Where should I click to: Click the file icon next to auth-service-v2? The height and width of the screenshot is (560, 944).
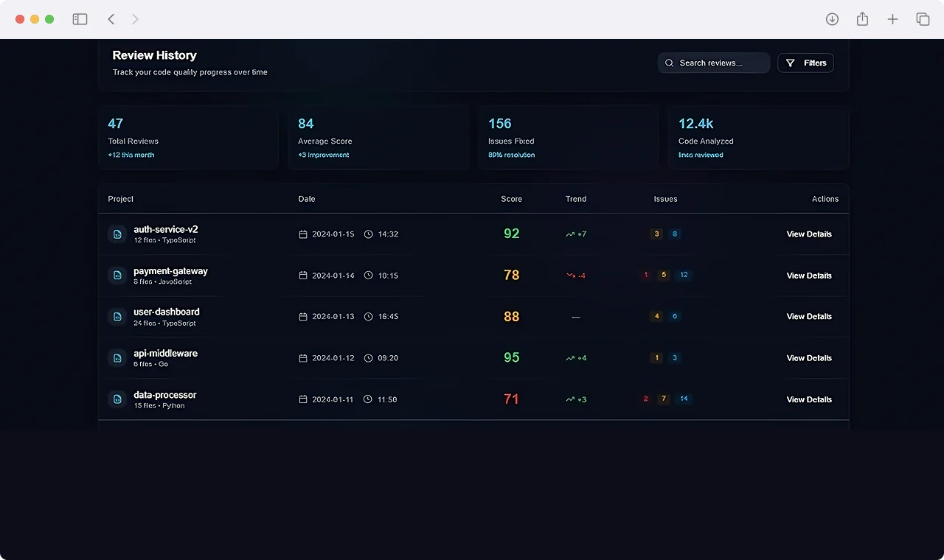point(117,234)
